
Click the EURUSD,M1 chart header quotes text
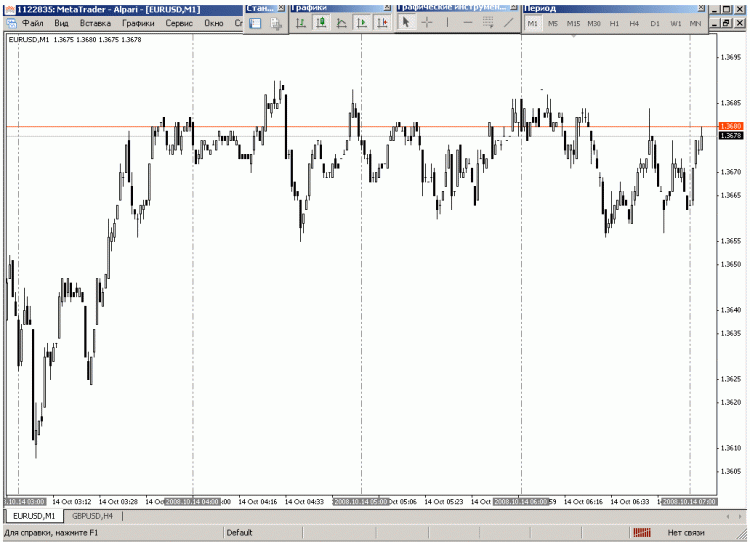tap(75, 40)
